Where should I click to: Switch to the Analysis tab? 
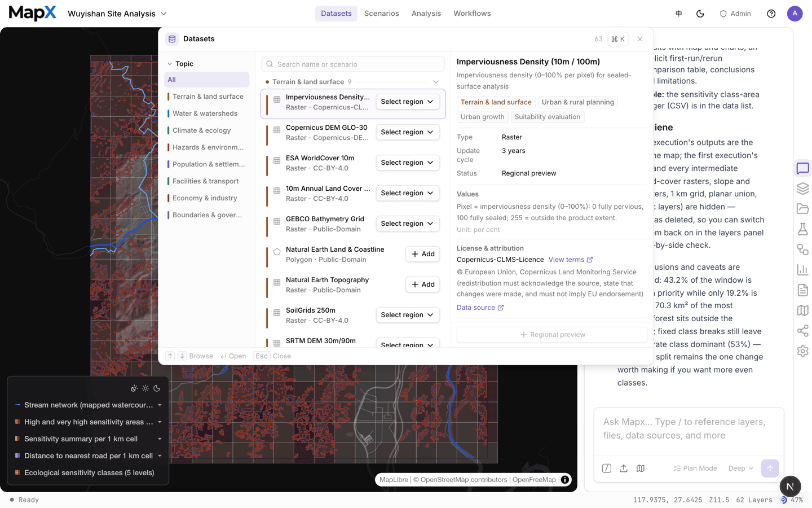(426, 14)
